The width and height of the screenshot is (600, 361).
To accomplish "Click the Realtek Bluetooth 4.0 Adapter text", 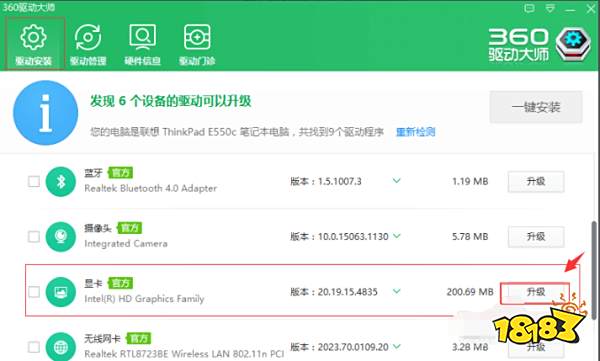I will 150,188.
